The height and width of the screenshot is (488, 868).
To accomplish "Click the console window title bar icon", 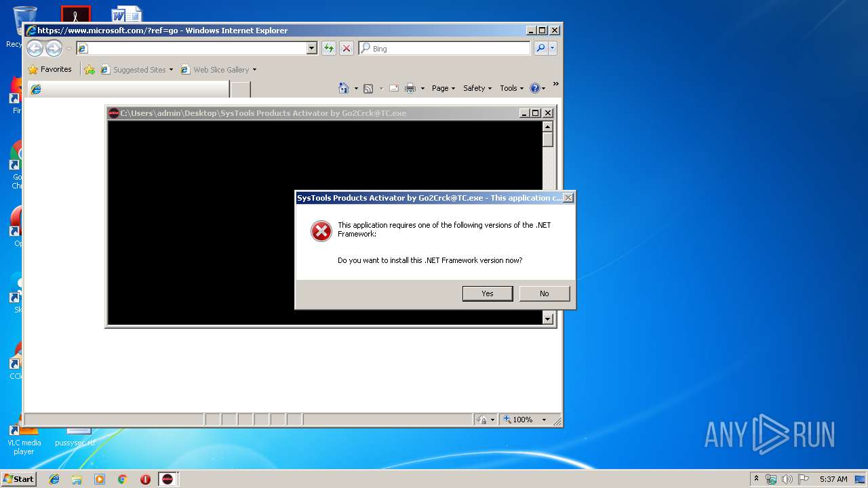I will [113, 113].
